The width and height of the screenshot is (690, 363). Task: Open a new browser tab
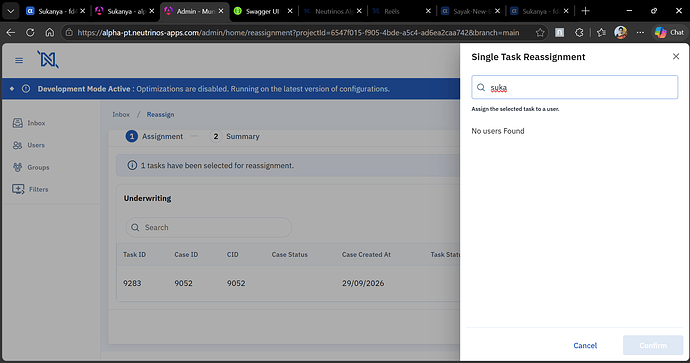click(x=585, y=11)
